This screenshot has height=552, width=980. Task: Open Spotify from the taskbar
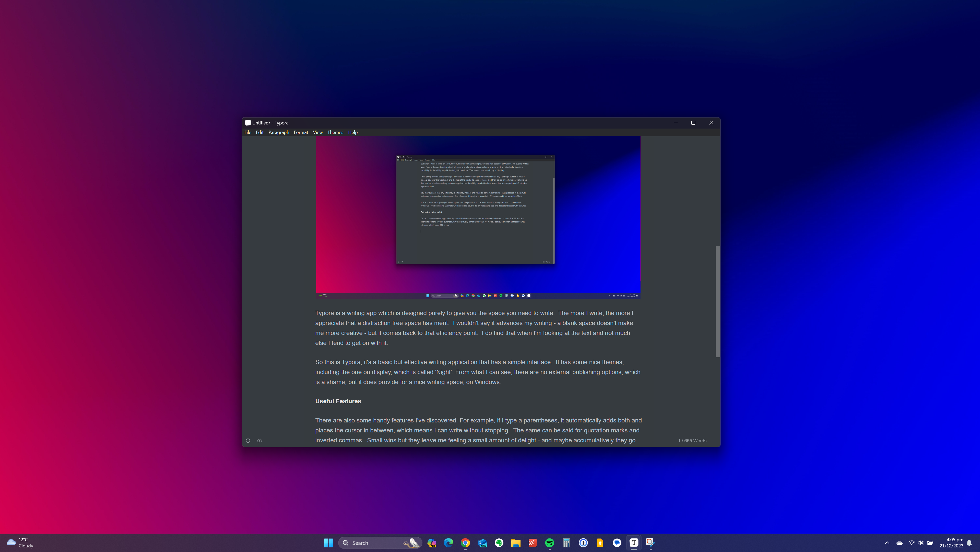(x=549, y=543)
